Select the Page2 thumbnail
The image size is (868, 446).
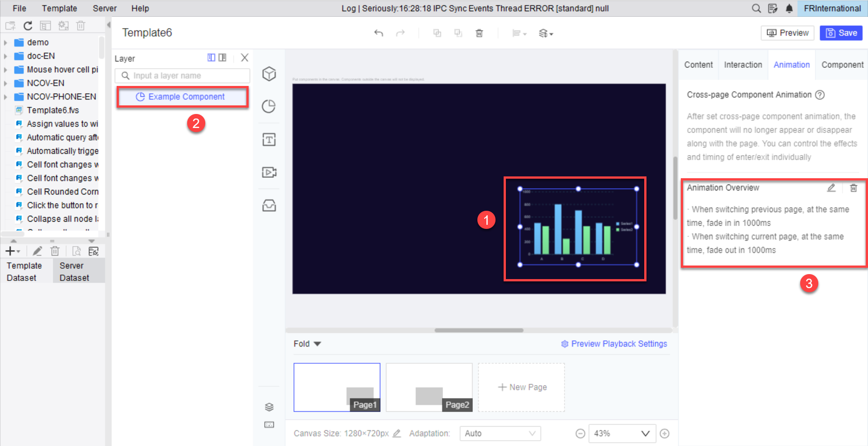coord(429,387)
